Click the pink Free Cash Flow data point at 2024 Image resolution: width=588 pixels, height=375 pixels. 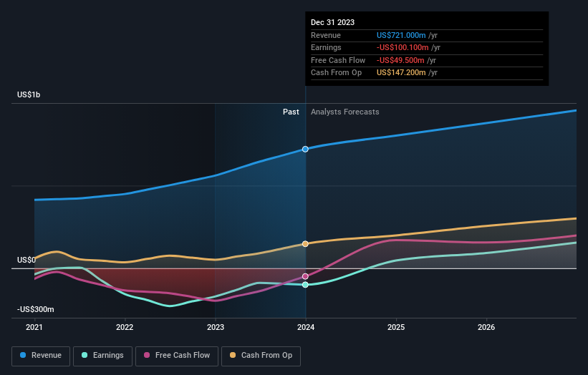[305, 276]
